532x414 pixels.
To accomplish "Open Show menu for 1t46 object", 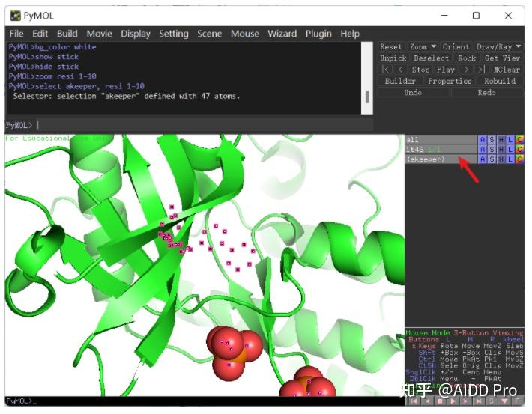I will click(x=492, y=150).
